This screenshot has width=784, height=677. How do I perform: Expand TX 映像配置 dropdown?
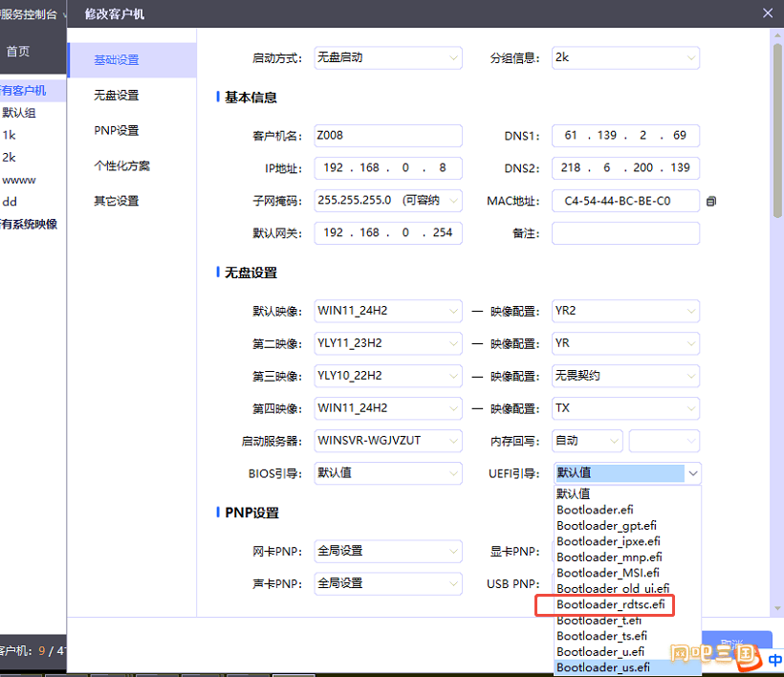(625, 408)
